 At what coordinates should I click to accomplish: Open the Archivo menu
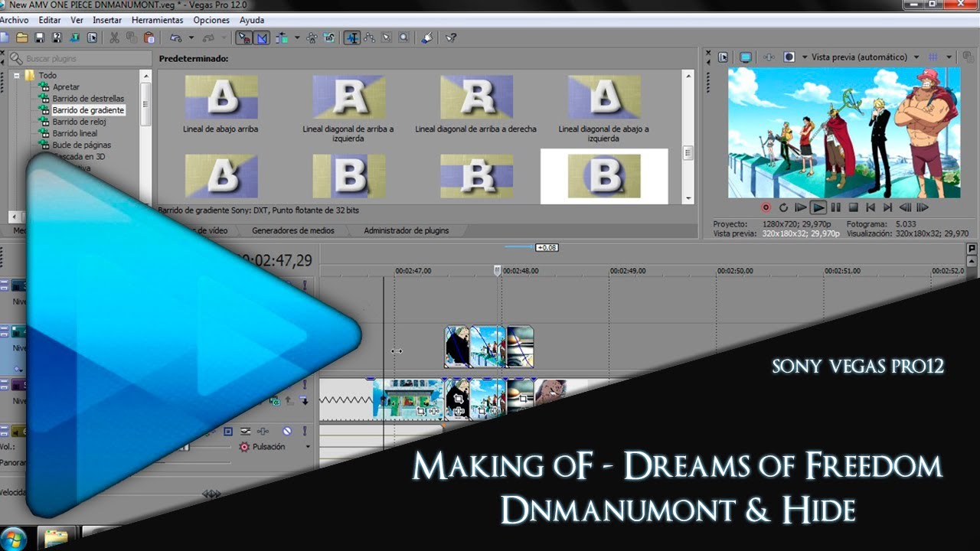pyautogui.click(x=14, y=20)
